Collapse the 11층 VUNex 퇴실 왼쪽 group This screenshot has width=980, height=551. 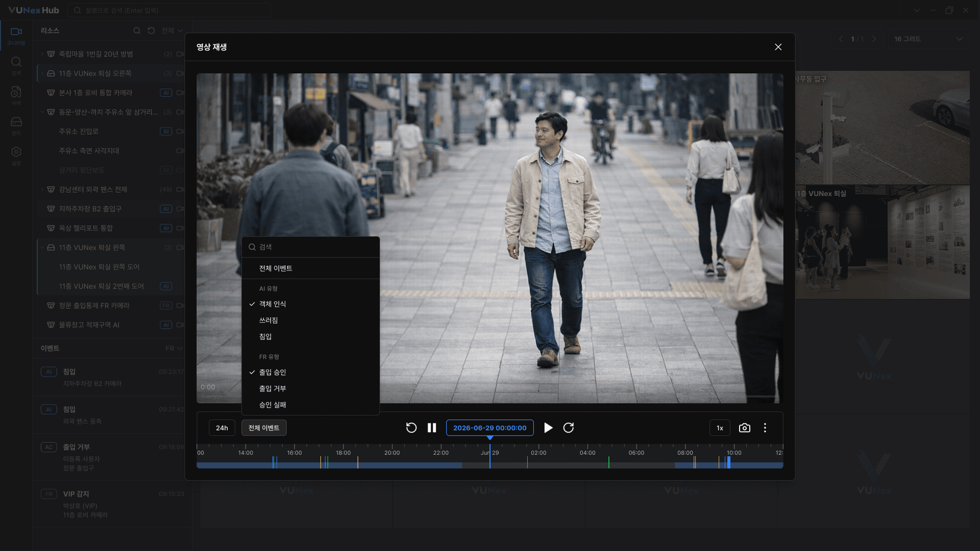point(42,247)
